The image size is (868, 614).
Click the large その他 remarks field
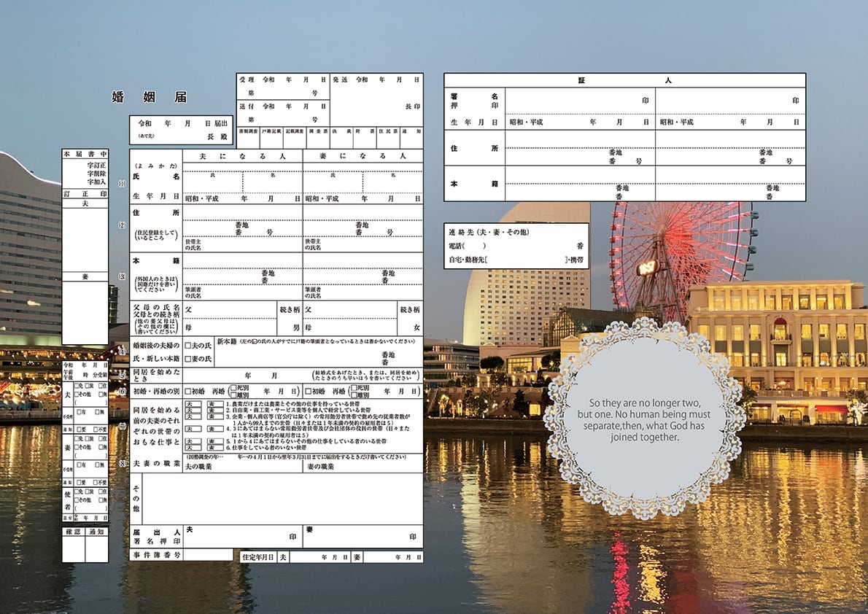tap(282, 499)
